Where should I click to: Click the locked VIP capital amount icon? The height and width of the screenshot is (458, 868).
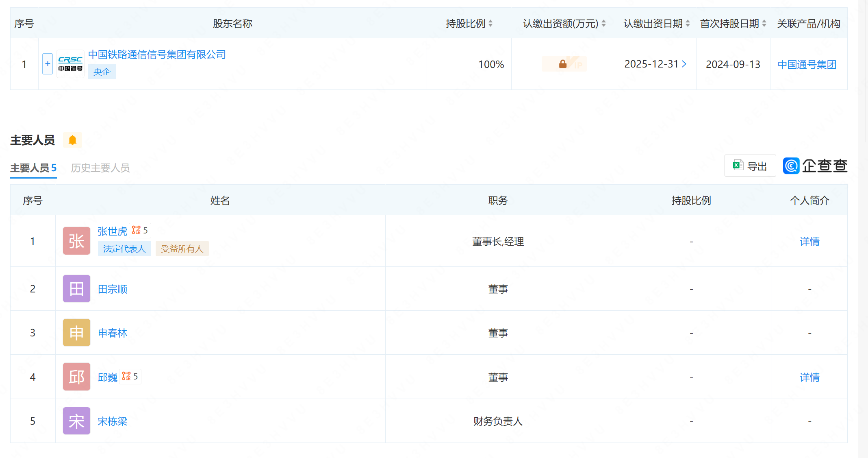pyautogui.click(x=563, y=64)
